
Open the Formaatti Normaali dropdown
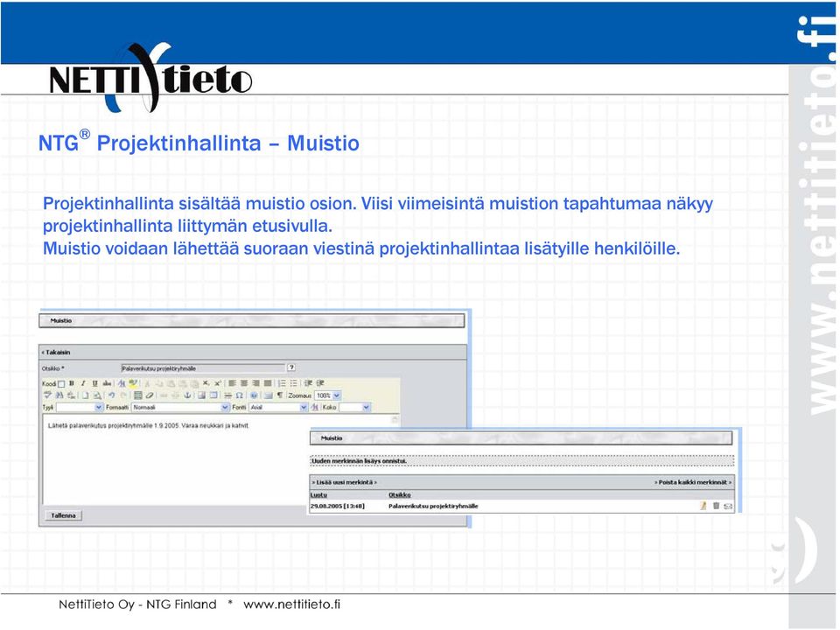click(x=180, y=408)
